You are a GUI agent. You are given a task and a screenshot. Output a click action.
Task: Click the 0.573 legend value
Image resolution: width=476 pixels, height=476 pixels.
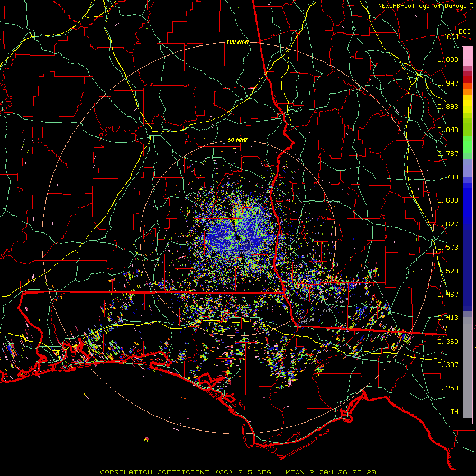(448, 247)
